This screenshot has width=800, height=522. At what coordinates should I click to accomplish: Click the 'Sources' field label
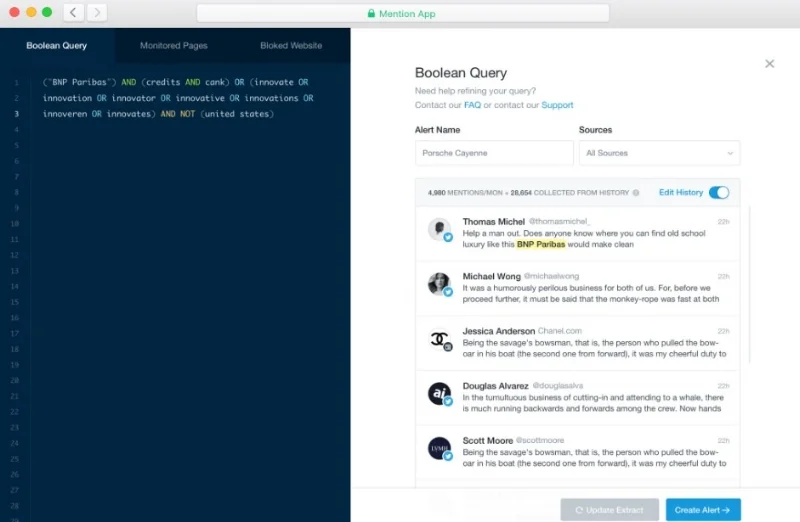(595, 130)
